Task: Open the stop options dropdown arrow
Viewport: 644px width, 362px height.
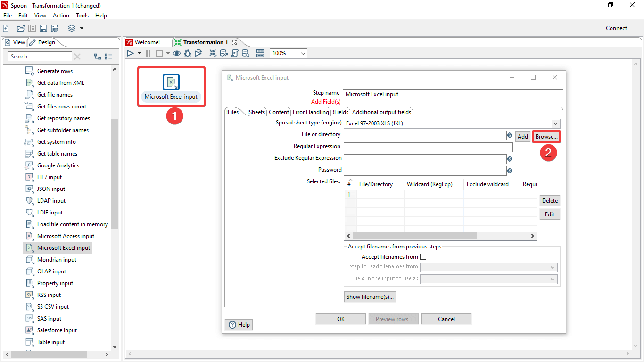Action: (x=168, y=53)
